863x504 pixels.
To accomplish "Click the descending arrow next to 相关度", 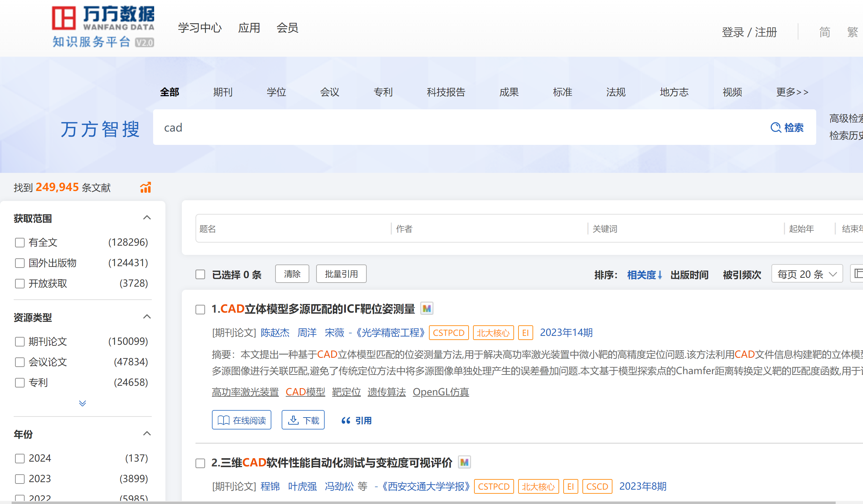I will coord(660,275).
